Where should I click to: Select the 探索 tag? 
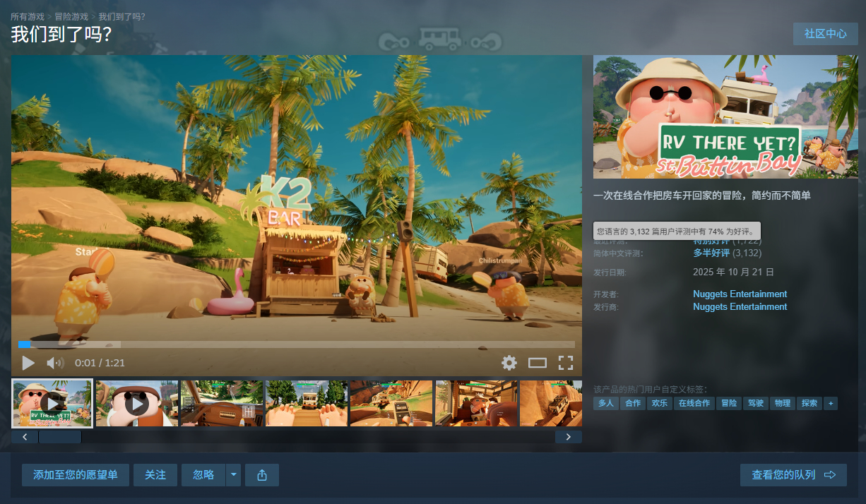click(809, 403)
